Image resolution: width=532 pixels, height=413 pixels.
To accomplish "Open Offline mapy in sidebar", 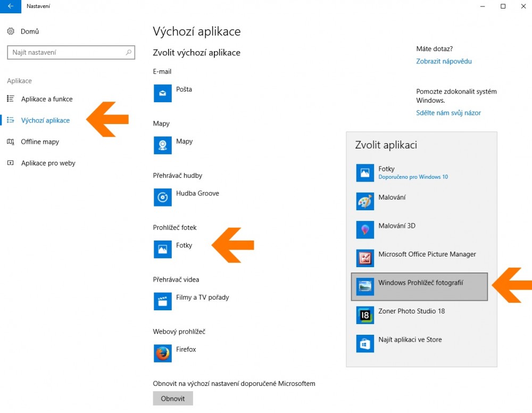I will click(x=40, y=142).
